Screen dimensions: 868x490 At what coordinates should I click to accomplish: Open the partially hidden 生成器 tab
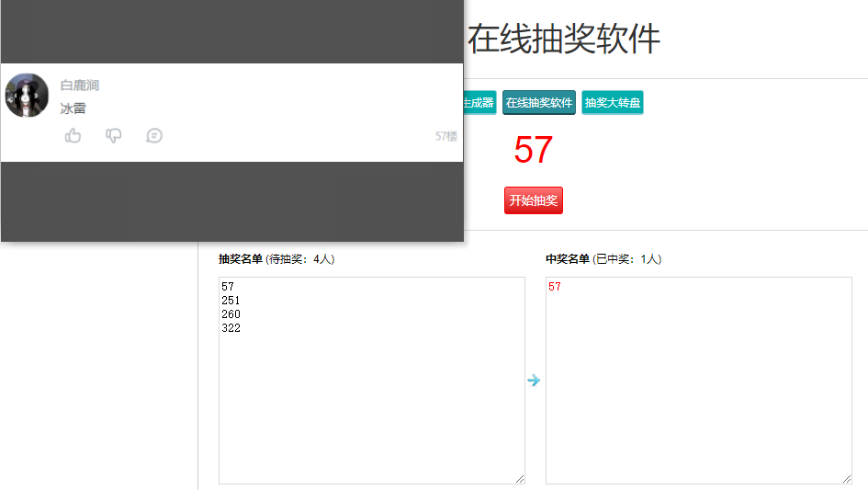point(480,103)
